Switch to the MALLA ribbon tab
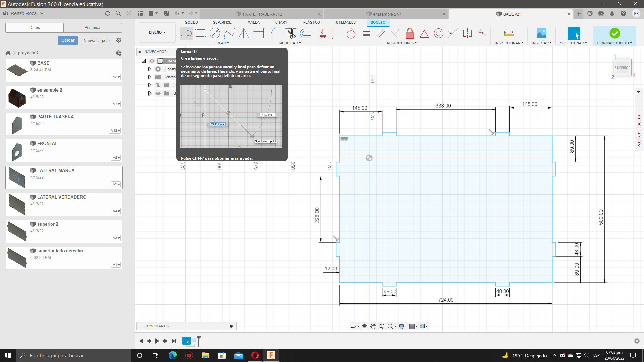 click(253, 22)
